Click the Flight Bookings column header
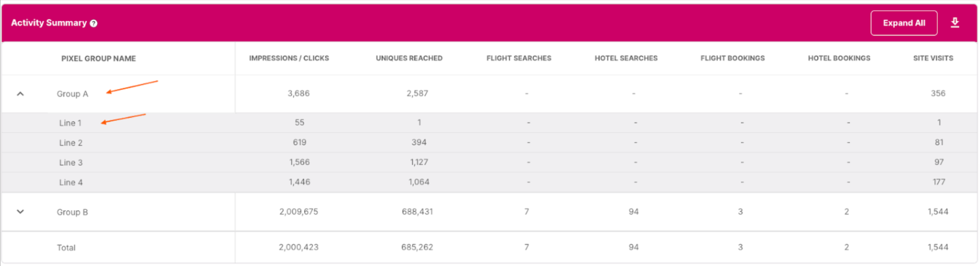 point(733,58)
